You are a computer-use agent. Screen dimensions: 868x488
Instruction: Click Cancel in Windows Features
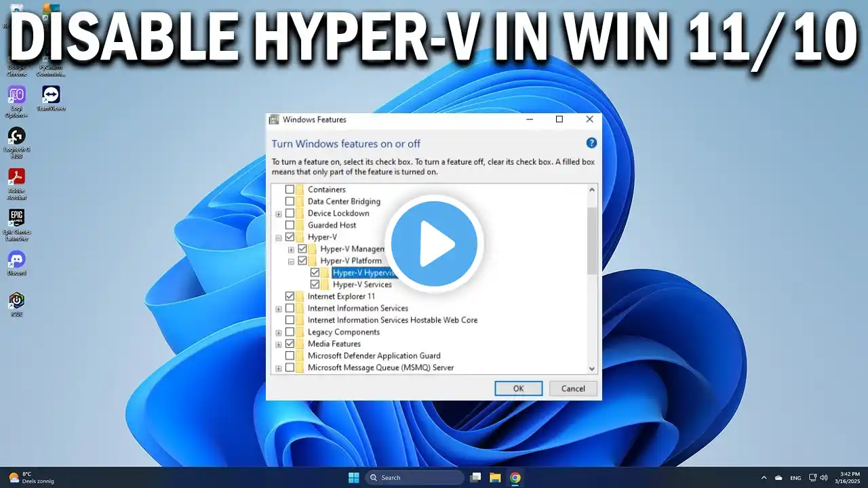point(573,388)
